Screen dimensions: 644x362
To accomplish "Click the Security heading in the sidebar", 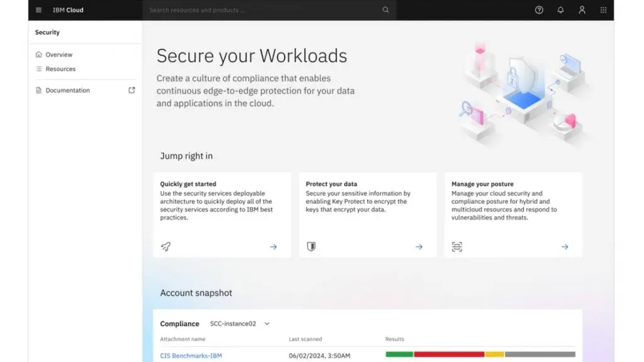I will point(47,31).
